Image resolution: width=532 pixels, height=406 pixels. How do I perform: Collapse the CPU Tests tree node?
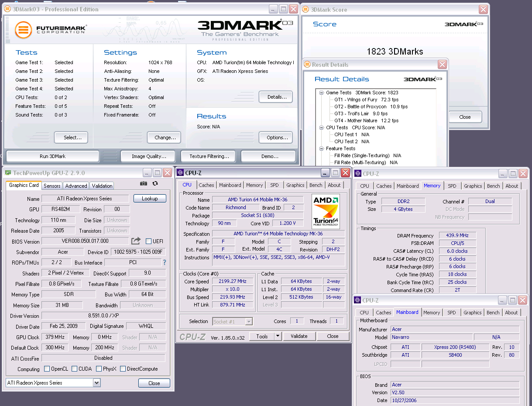322,127
